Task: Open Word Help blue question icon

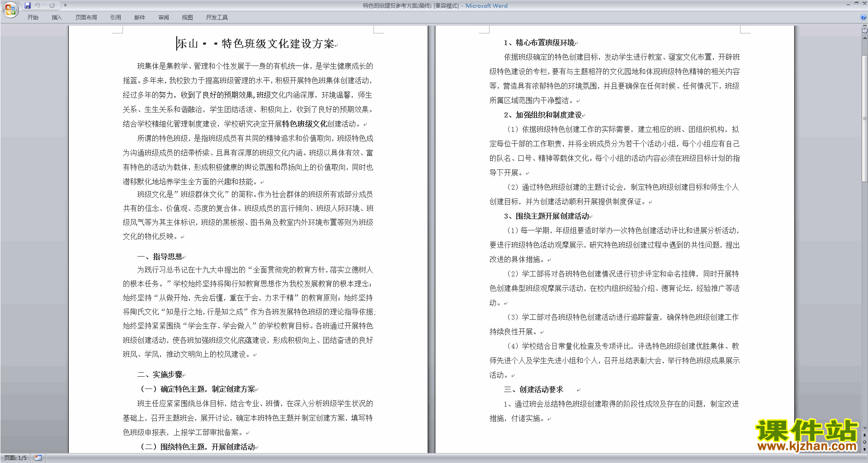Action: (863, 18)
